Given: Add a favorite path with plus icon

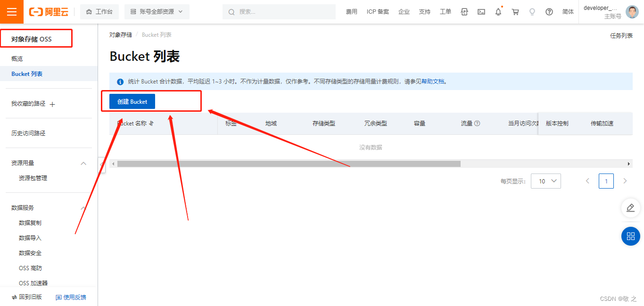Looking at the screenshot, I should pyautogui.click(x=52, y=104).
